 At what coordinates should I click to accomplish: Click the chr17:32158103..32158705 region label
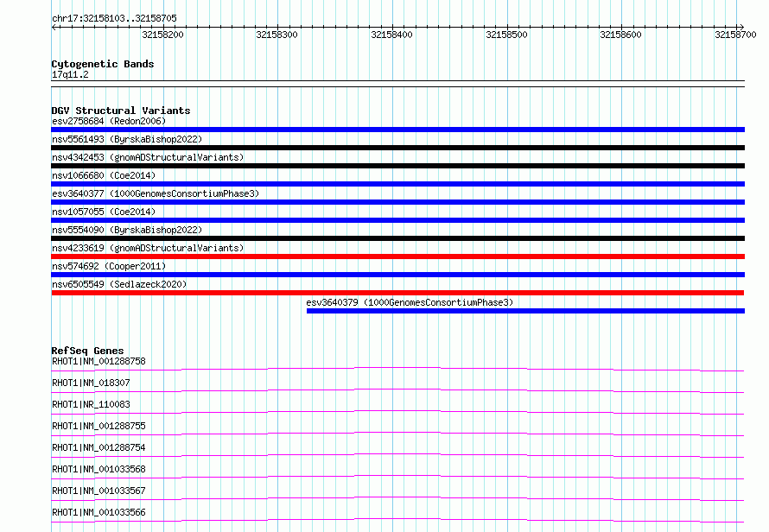pos(114,18)
